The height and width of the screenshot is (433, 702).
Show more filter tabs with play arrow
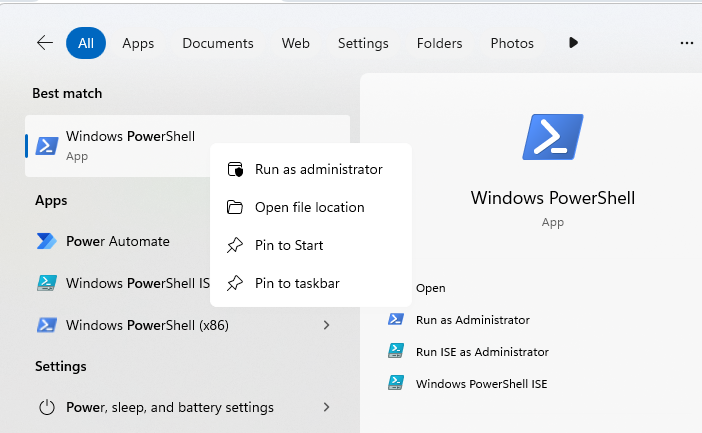pos(573,43)
